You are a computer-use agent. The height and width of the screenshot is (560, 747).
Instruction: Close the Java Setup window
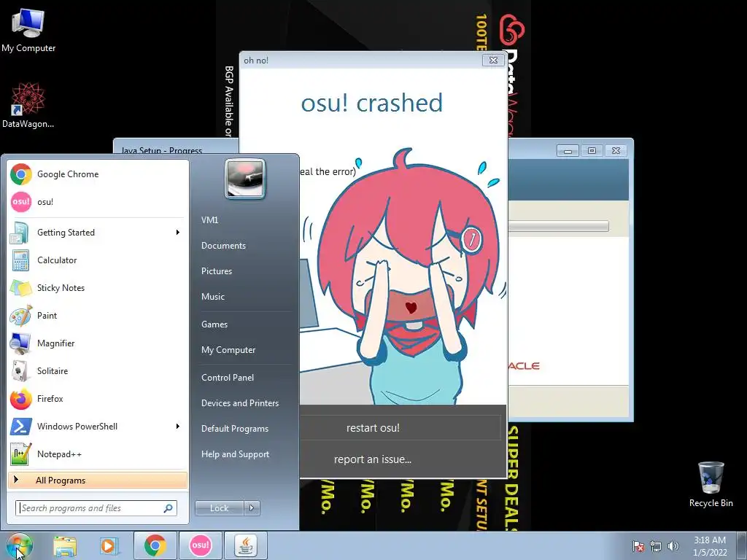616,150
